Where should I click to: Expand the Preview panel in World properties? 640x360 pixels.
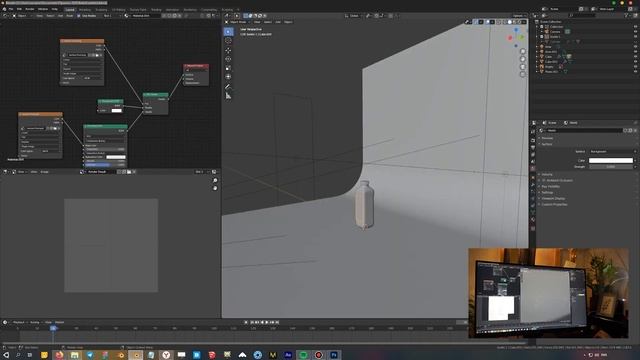point(547,138)
